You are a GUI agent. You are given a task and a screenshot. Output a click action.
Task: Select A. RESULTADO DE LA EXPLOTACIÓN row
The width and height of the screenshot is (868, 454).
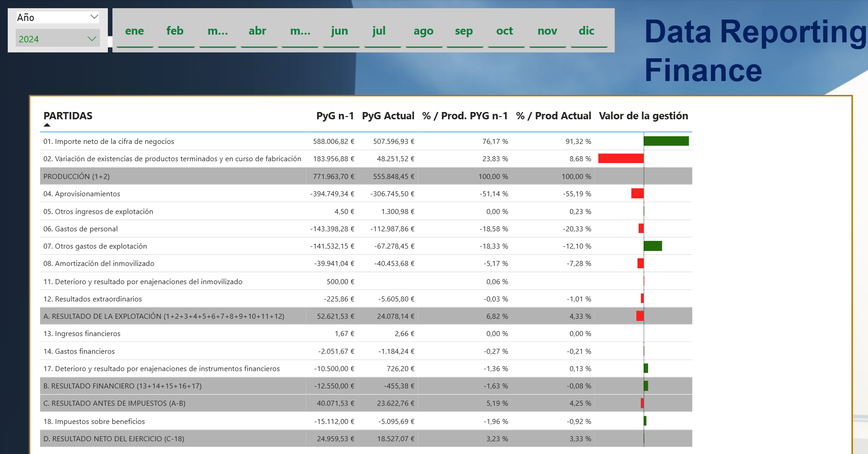[x=366, y=316]
